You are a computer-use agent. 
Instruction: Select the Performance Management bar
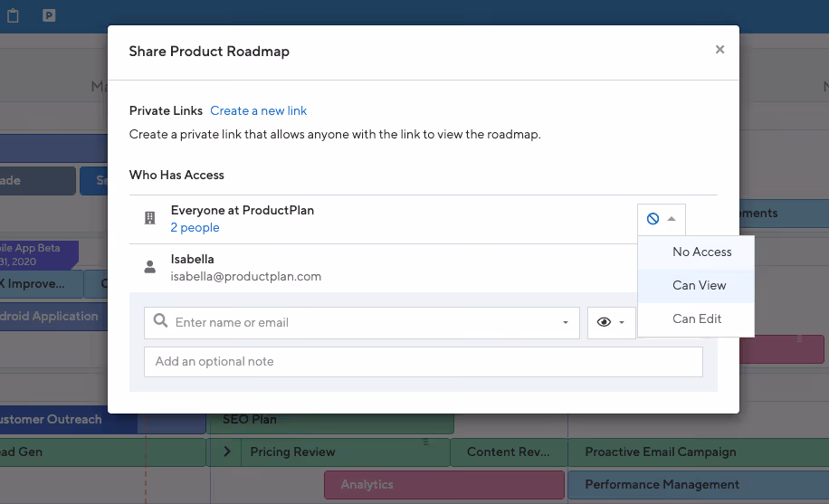pos(698,484)
